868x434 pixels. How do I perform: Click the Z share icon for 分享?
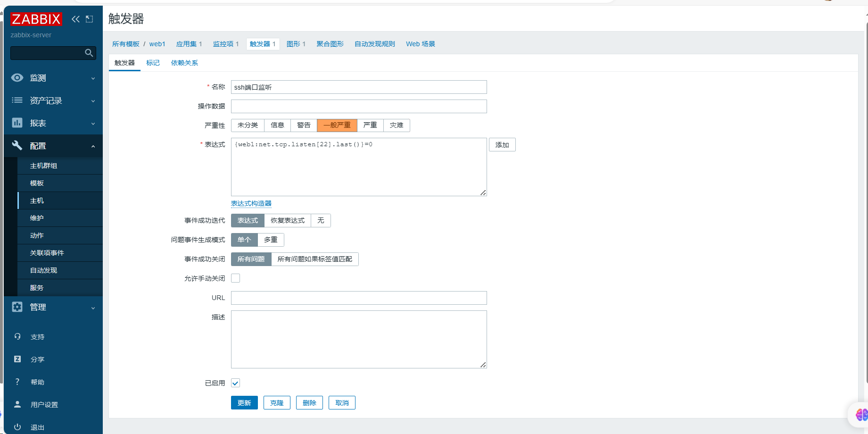point(17,359)
